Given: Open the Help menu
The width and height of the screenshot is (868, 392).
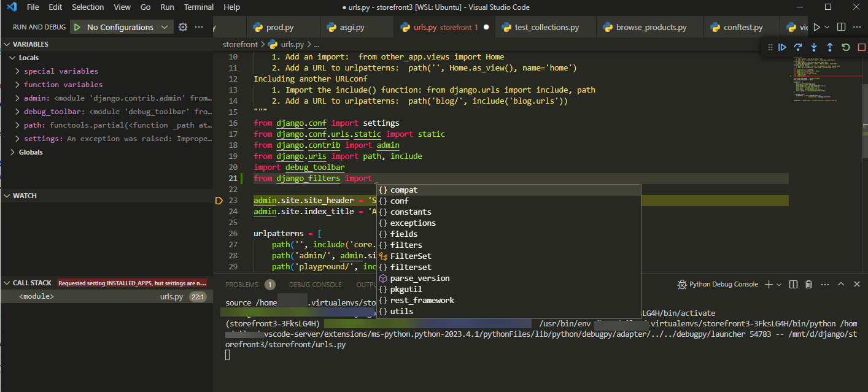Looking at the screenshot, I should point(232,7).
